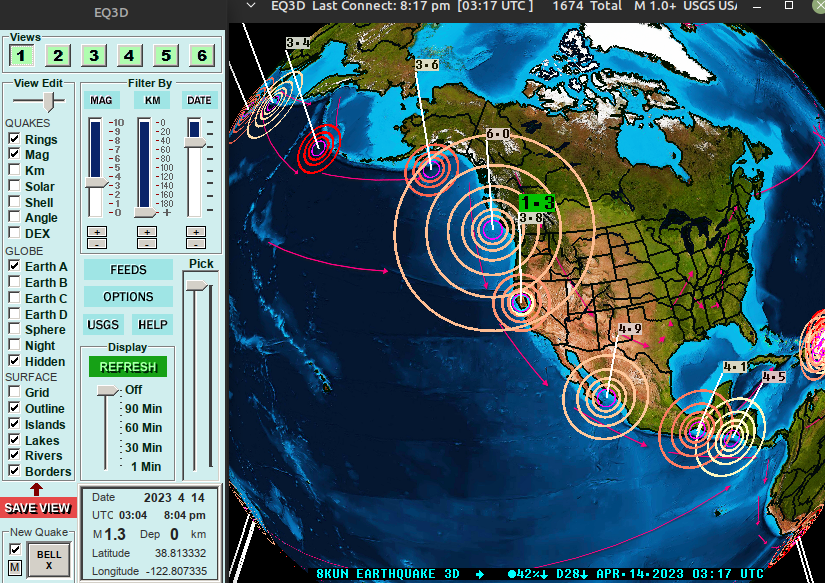Disable the Rivers checkbox
Screen dimensions: 825x583
[x=14, y=455]
